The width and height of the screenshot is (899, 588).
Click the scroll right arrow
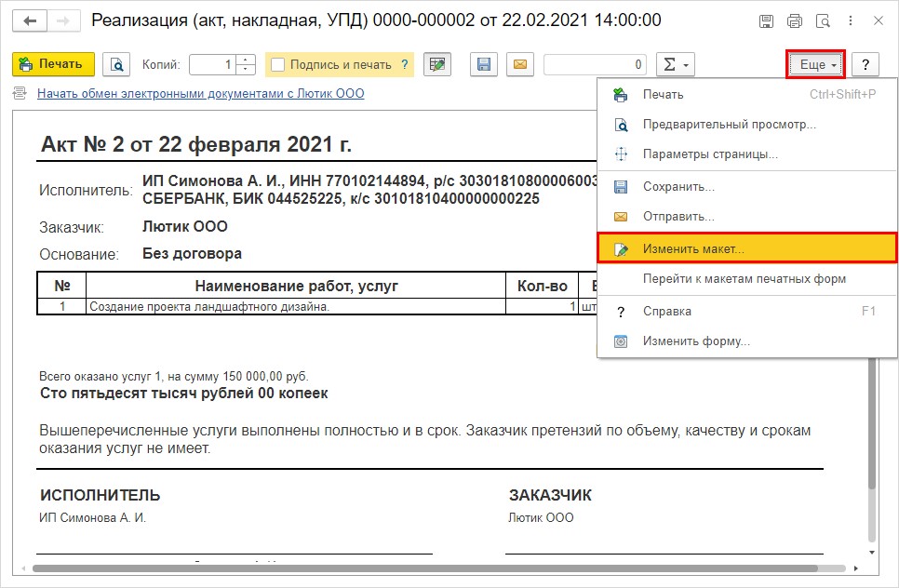(856, 568)
